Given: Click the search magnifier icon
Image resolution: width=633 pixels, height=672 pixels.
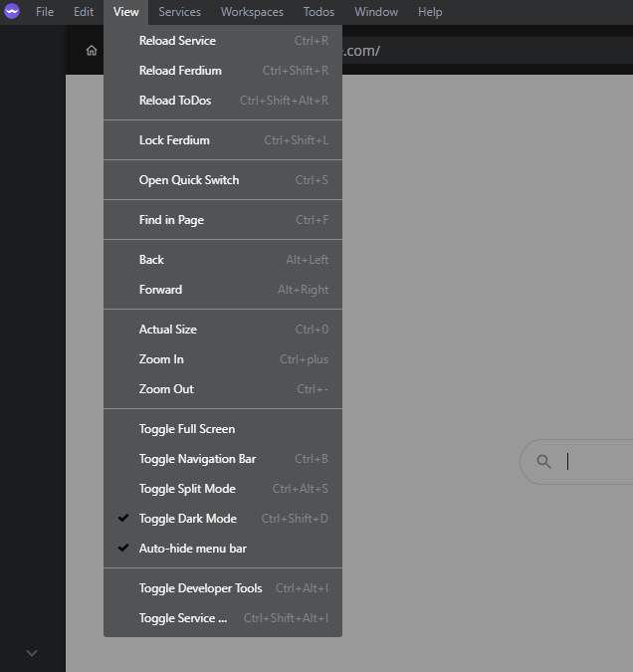Looking at the screenshot, I should (543, 462).
